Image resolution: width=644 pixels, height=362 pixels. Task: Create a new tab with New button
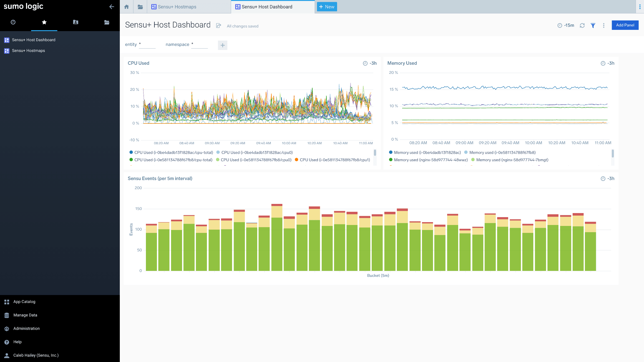click(327, 7)
